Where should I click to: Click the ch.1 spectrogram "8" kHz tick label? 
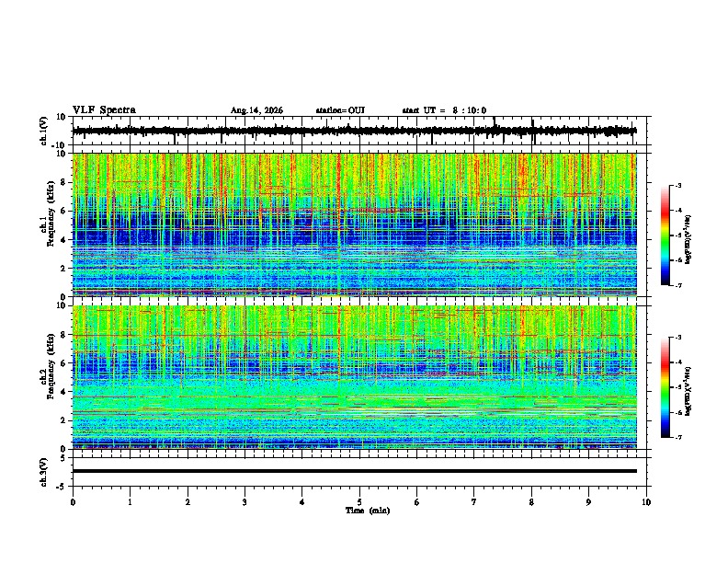click(x=64, y=182)
